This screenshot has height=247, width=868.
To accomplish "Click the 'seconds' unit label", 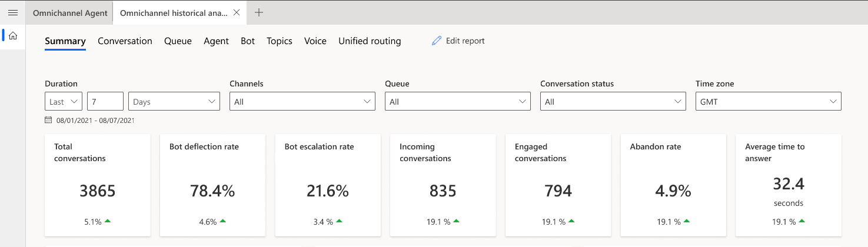I will (x=789, y=203).
